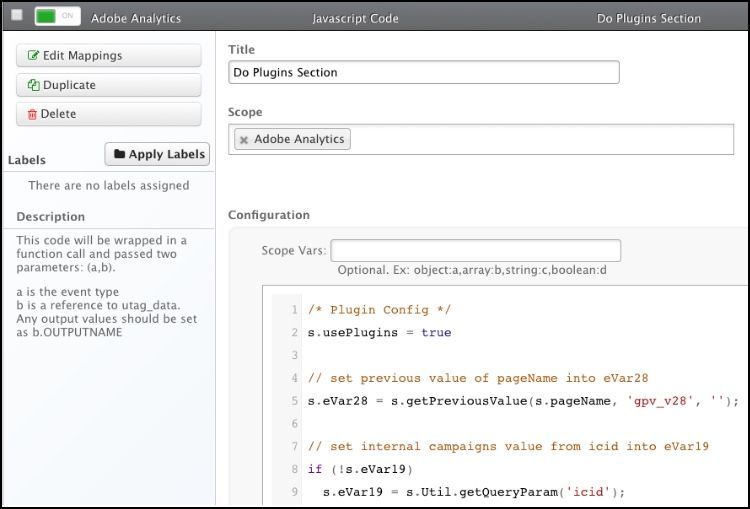This screenshot has width=750, height=509.
Task: Check the extension row checkbox
Action: pos(17,16)
